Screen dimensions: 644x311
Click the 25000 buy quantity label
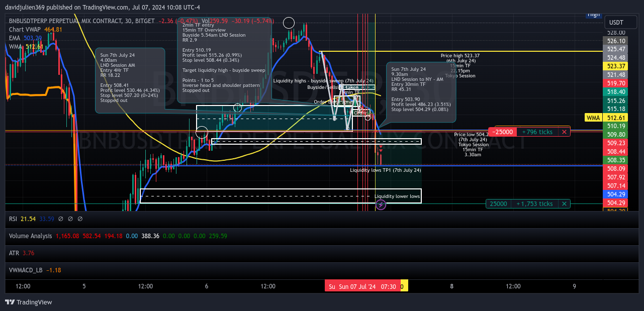click(499, 203)
